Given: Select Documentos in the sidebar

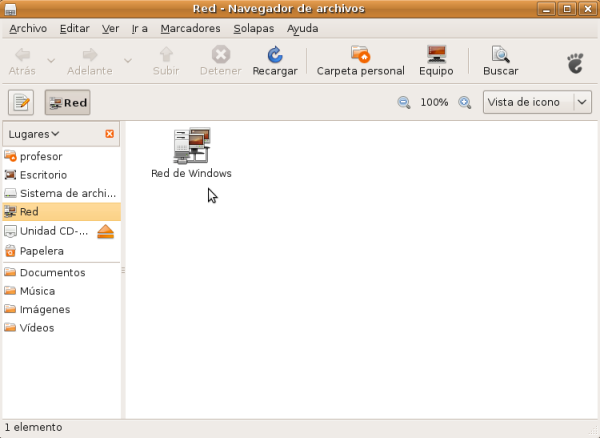Looking at the screenshot, I should (x=52, y=272).
